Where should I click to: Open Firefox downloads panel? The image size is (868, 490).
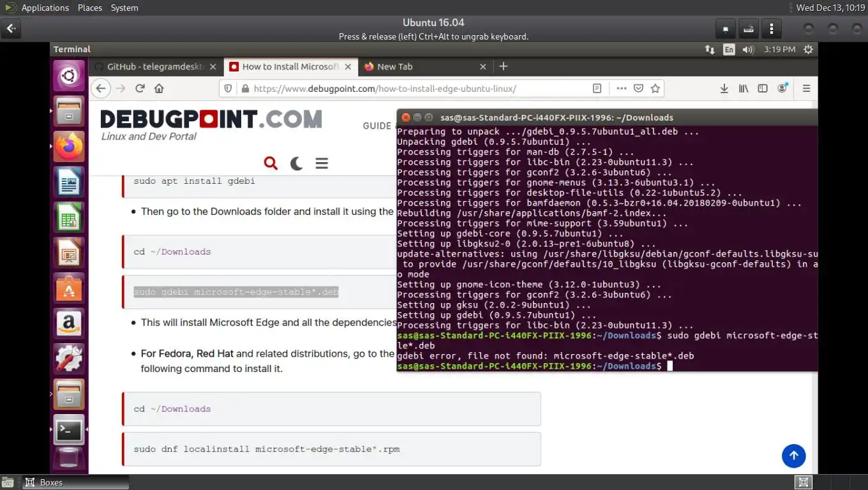pyautogui.click(x=724, y=89)
